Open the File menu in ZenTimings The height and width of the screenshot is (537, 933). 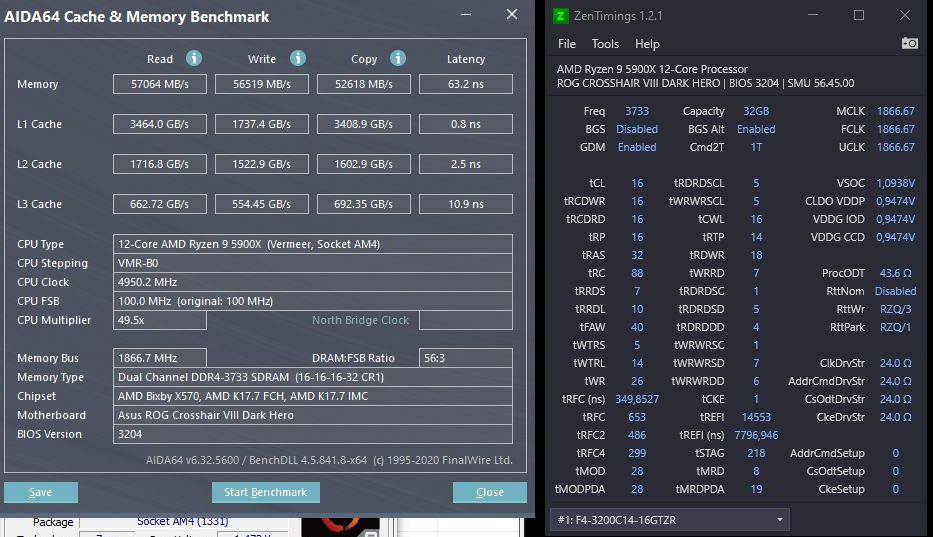[566, 44]
